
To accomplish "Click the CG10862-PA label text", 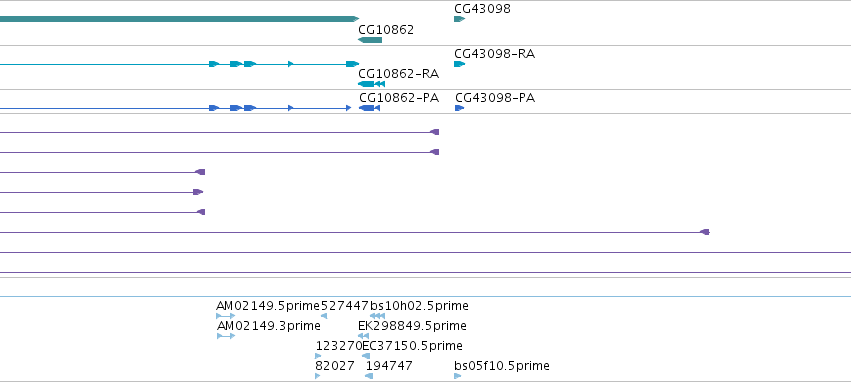I will pos(399,98).
